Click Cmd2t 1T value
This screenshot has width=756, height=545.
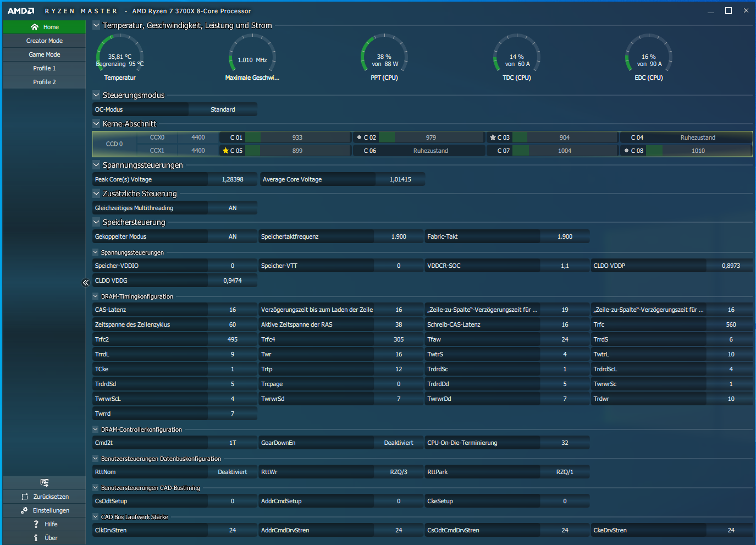click(x=233, y=443)
